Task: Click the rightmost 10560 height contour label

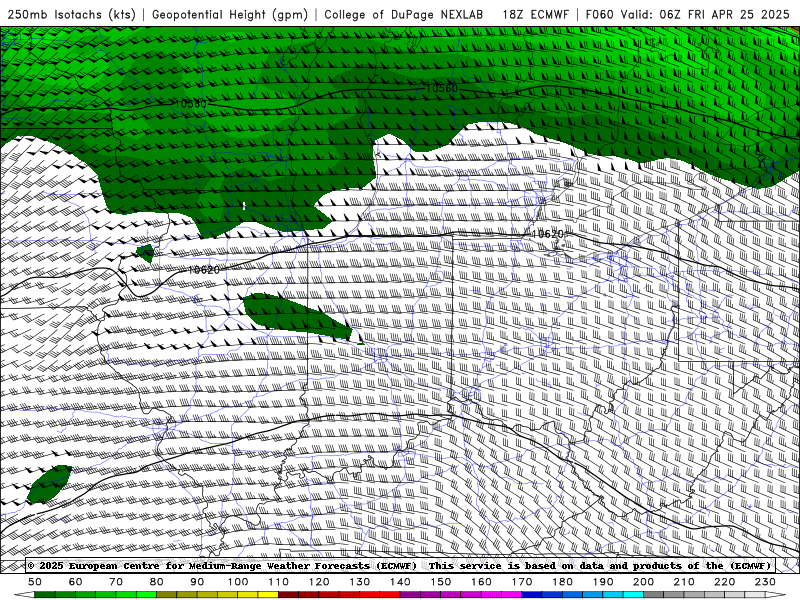Action: coord(442,88)
